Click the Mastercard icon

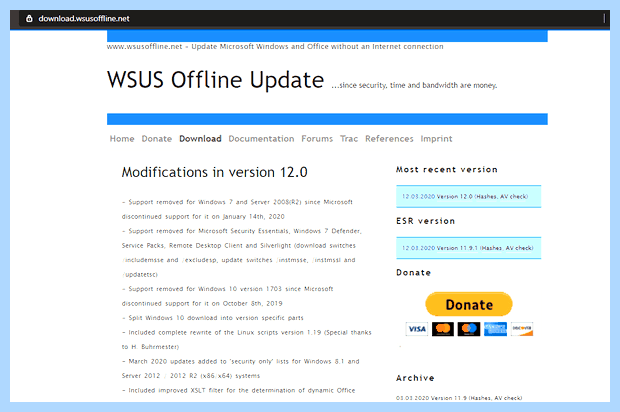point(442,329)
